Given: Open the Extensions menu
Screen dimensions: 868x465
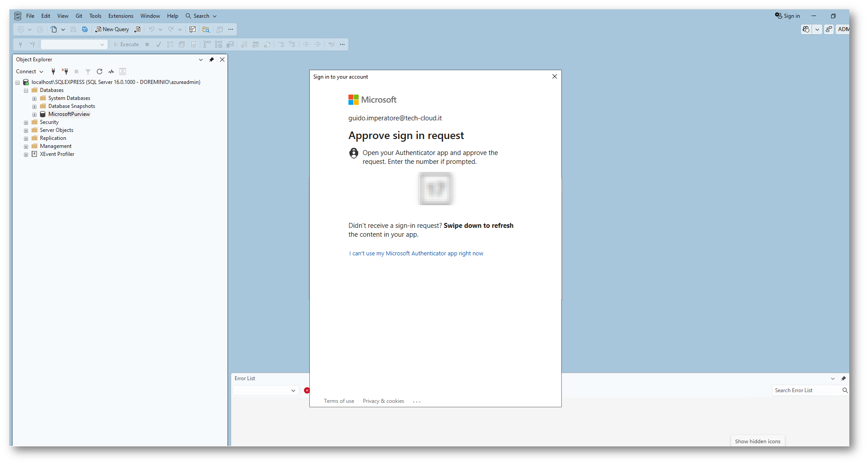Looking at the screenshot, I should pos(121,16).
